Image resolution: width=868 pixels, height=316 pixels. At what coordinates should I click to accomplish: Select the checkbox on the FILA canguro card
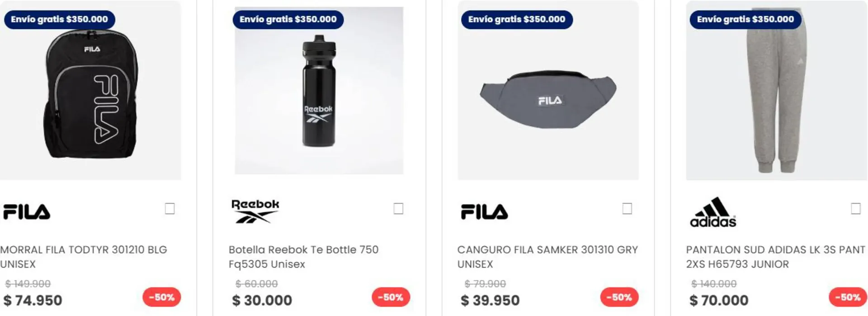pos(627,209)
